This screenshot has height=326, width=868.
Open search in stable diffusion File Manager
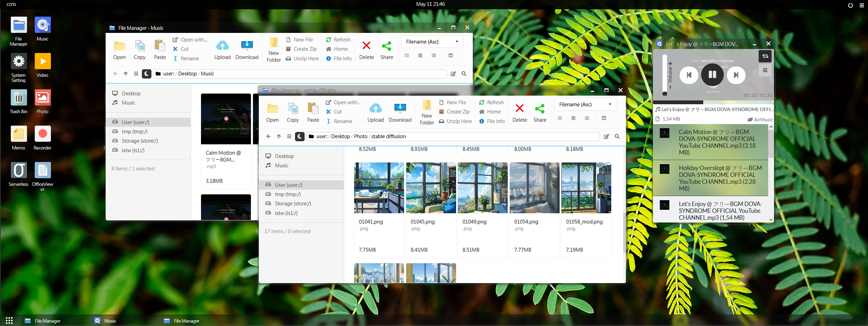617,136
